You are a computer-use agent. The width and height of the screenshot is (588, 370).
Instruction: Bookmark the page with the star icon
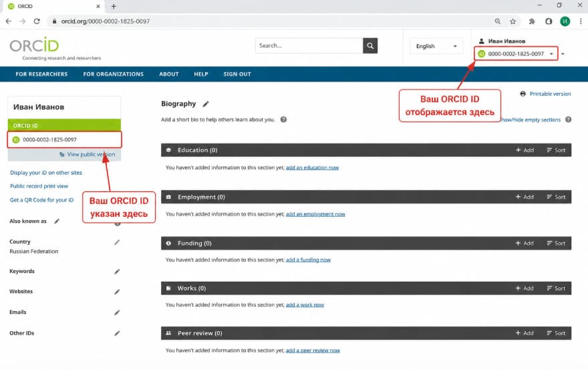pyautogui.click(x=512, y=21)
